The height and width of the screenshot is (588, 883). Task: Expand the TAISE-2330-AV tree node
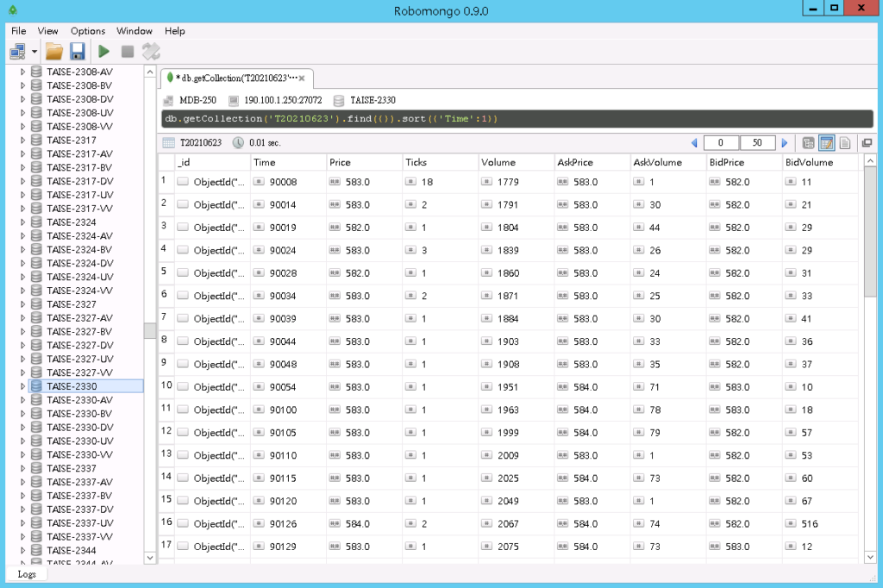22,400
